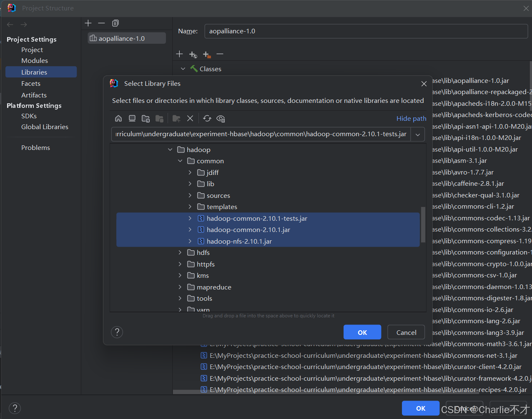Toggle show hidden files icon

(x=221, y=119)
